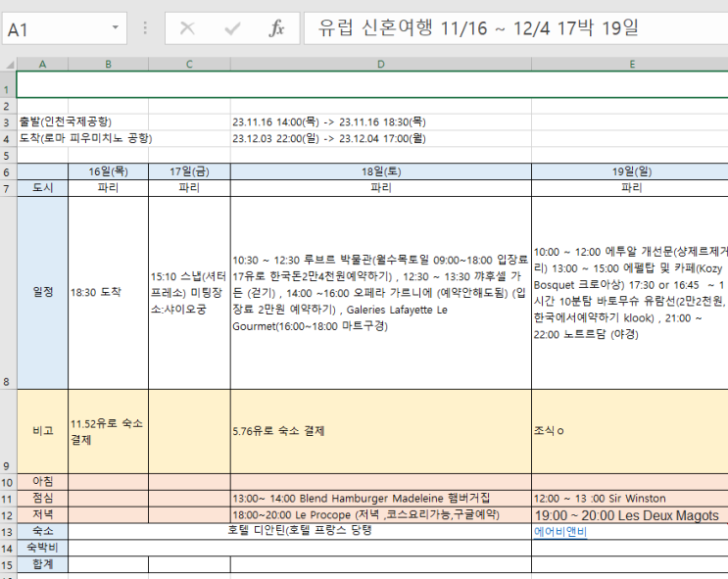Click the Select All corner triangle

[x=9, y=64]
